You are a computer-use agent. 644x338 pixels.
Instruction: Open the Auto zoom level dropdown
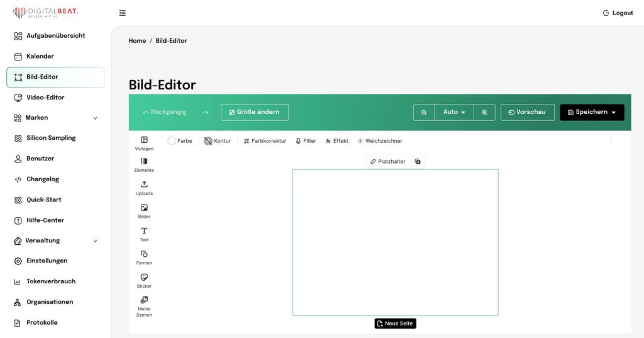click(454, 112)
